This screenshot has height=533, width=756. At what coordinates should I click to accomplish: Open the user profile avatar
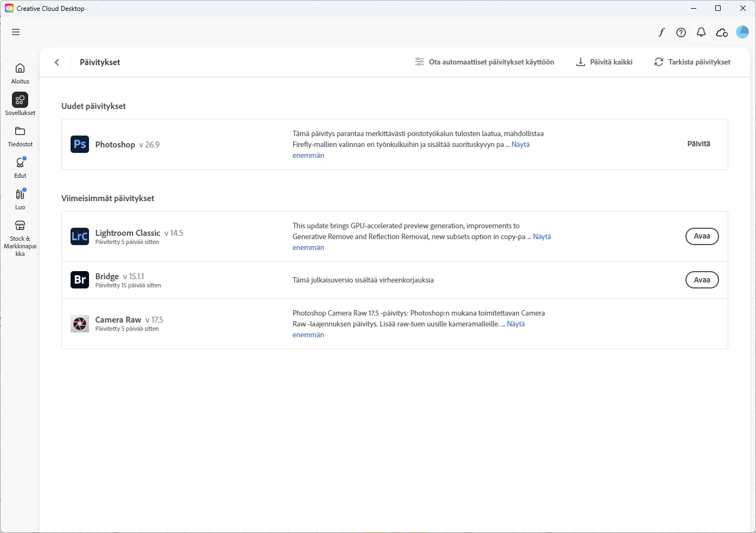(742, 32)
